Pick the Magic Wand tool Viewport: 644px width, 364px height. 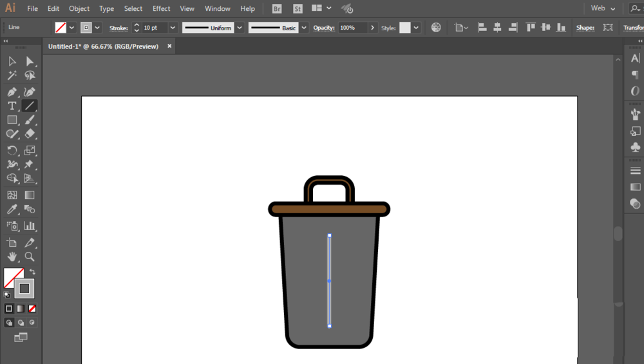pos(12,76)
